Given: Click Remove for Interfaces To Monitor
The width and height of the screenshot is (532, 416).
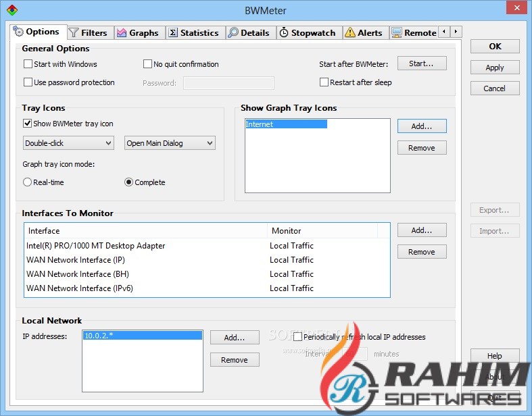Looking at the screenshot, I should 422,252.
